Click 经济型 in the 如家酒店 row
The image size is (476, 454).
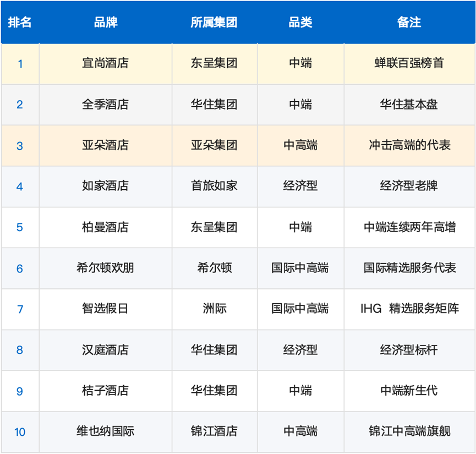300,186
